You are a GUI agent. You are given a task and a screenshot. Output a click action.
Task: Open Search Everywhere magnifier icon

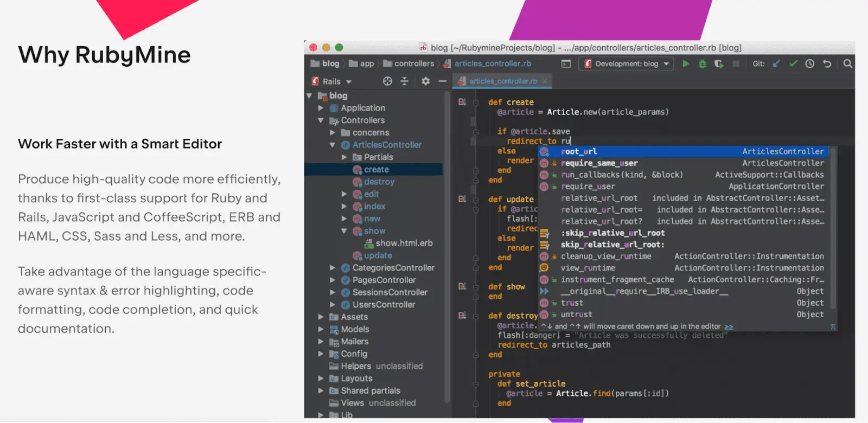click(x=847, y=64)
